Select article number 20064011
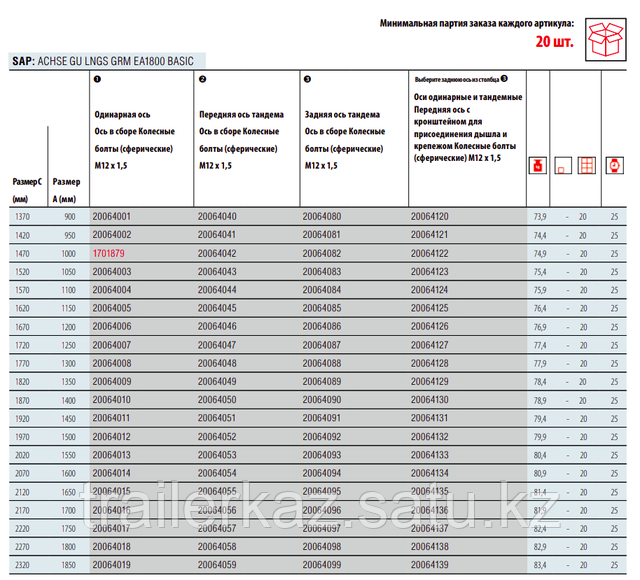The image size is (640, 580). click(111, 418)
